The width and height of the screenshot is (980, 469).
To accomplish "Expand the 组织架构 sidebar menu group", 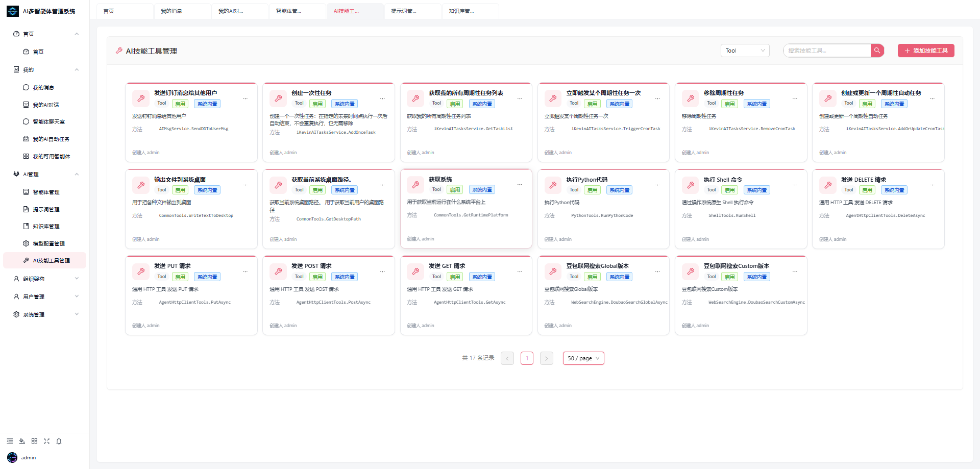I will pyautogui.click(x=46, y=279).
